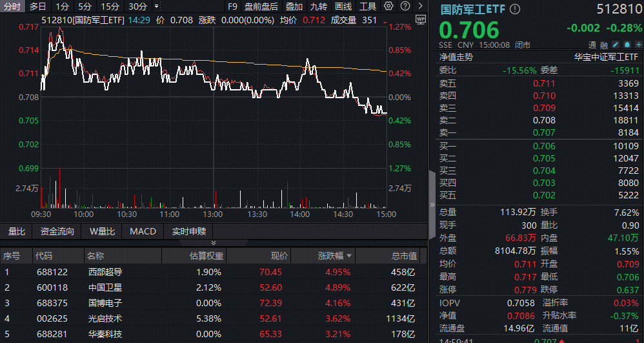644x343 pixels.
Task: Toggle the 叠加 overlay option
Action: (294, 6)
